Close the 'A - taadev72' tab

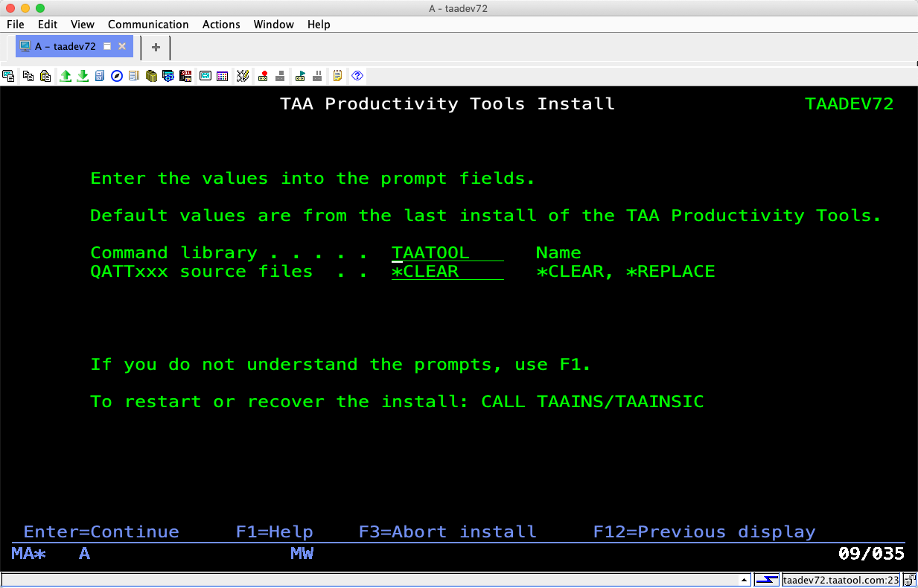tap(122, 46)
